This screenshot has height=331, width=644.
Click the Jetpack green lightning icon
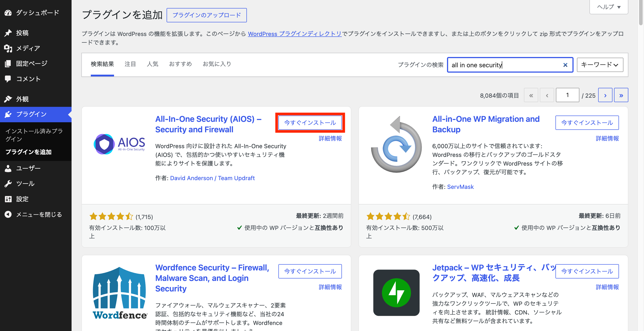[396, 293]
